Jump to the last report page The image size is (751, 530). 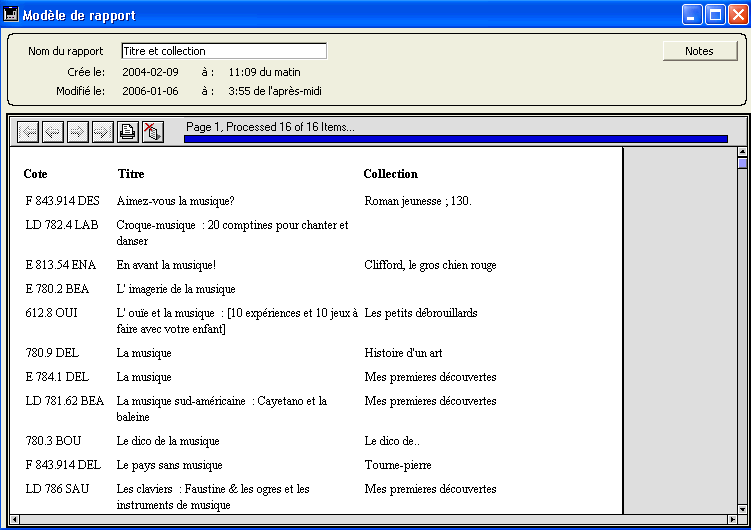coord(102,132)
